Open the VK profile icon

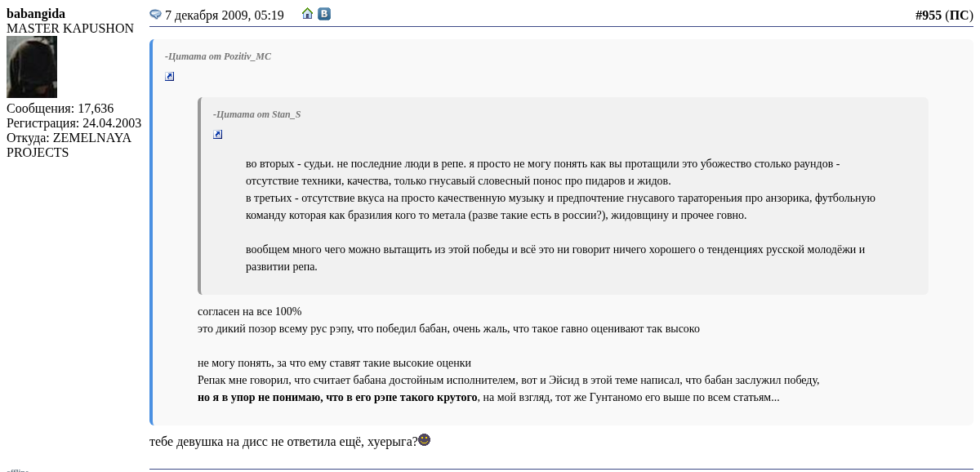(x=324, y=14)
